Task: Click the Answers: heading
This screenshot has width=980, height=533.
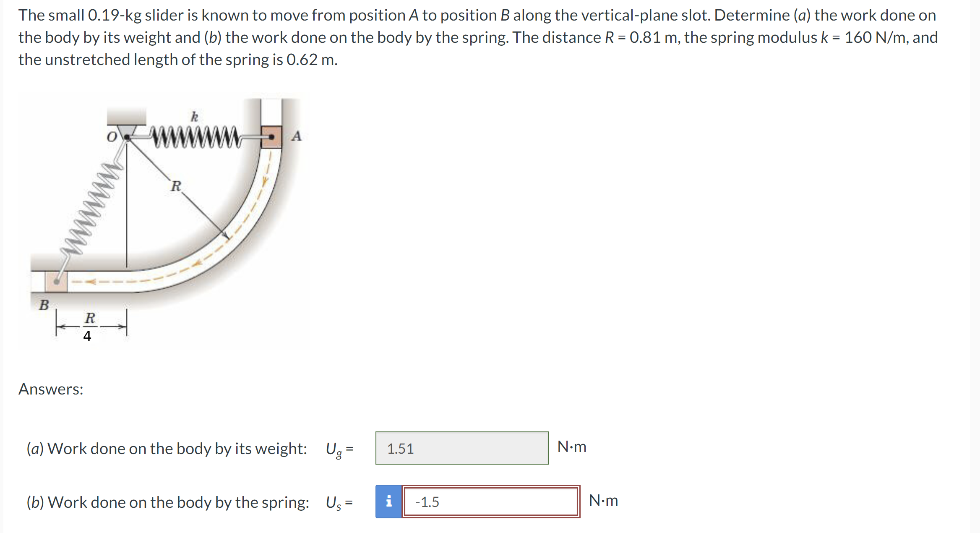Action: click(51, 389)
